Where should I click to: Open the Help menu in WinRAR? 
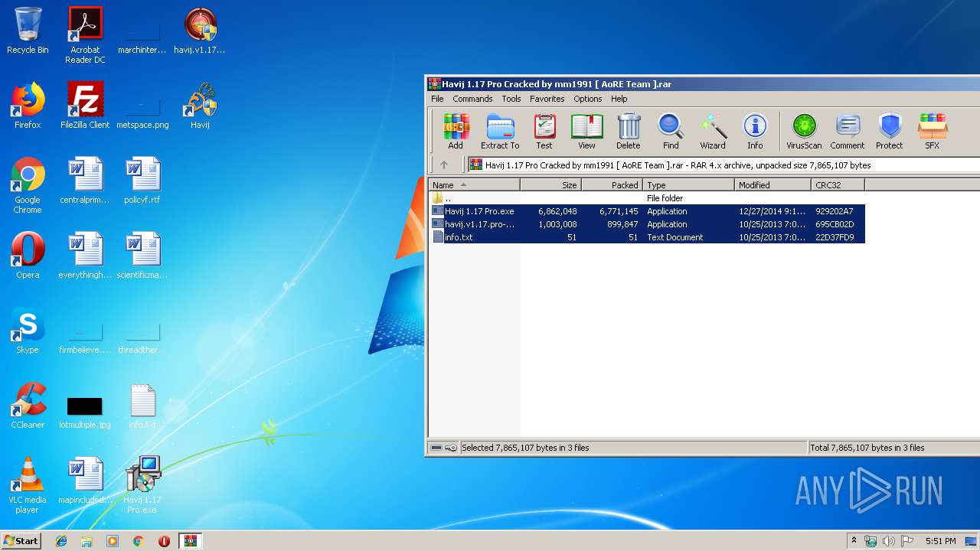tap(619, 99)
